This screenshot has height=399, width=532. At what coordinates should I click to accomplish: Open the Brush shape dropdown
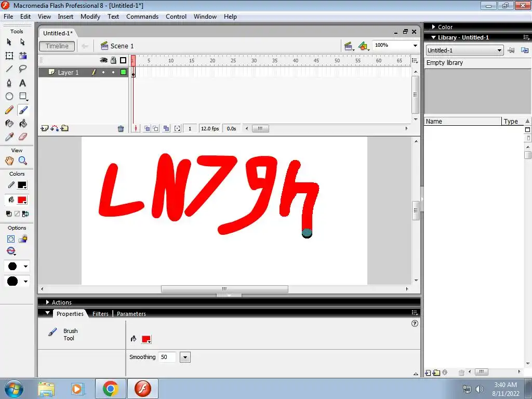tap(17, 281)
